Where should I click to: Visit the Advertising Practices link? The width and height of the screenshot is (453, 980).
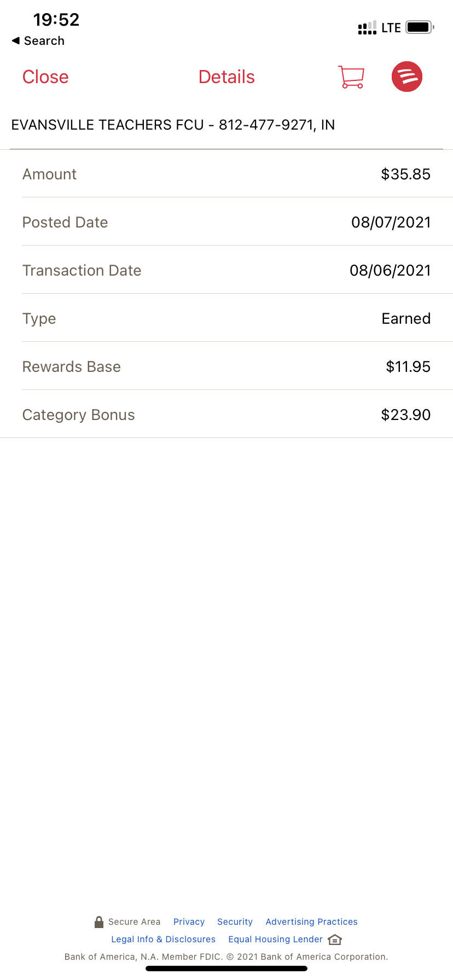(311, 922)
